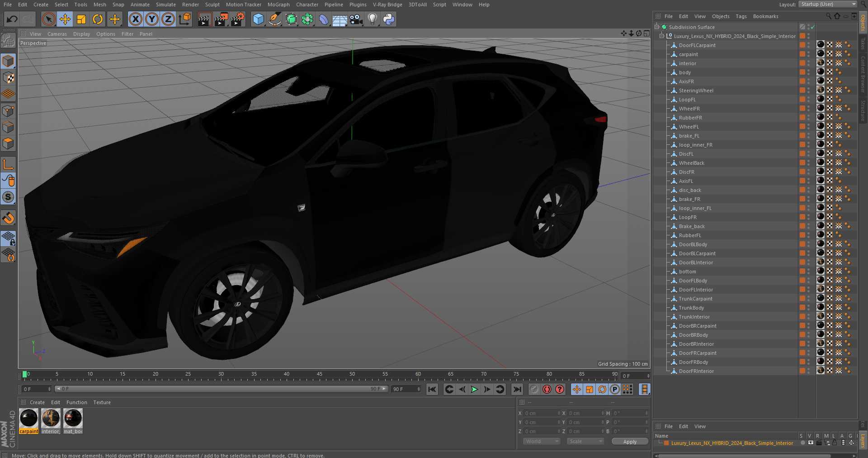Image resolution: width=868 pixels, height=458 pixels.
Task: Jump to end of timeline
Action: click(517, 389)
